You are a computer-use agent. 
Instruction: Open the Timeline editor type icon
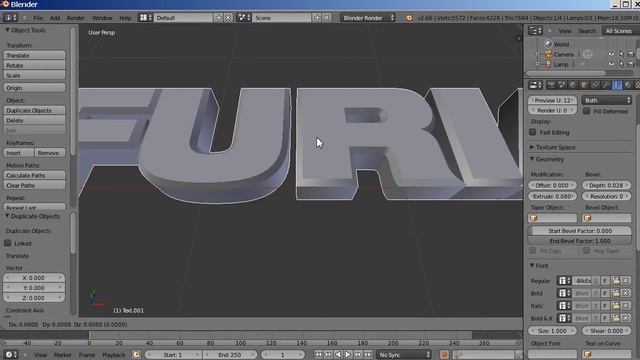click(10, 355)
